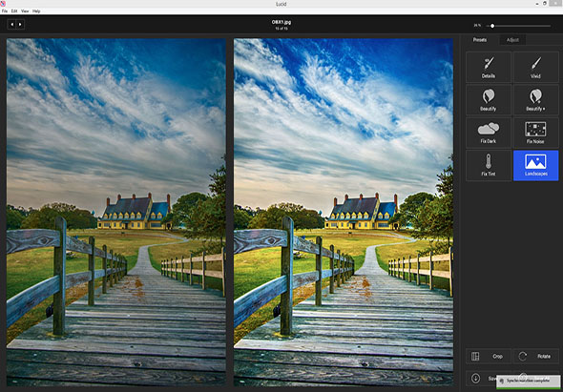Switch to the Presets tab

[480, 40]
